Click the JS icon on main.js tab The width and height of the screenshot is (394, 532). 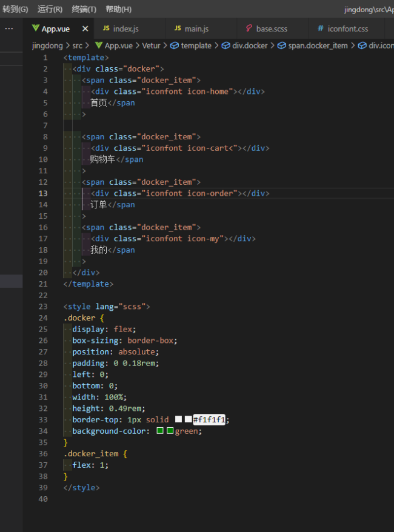[x=178, y=28]
